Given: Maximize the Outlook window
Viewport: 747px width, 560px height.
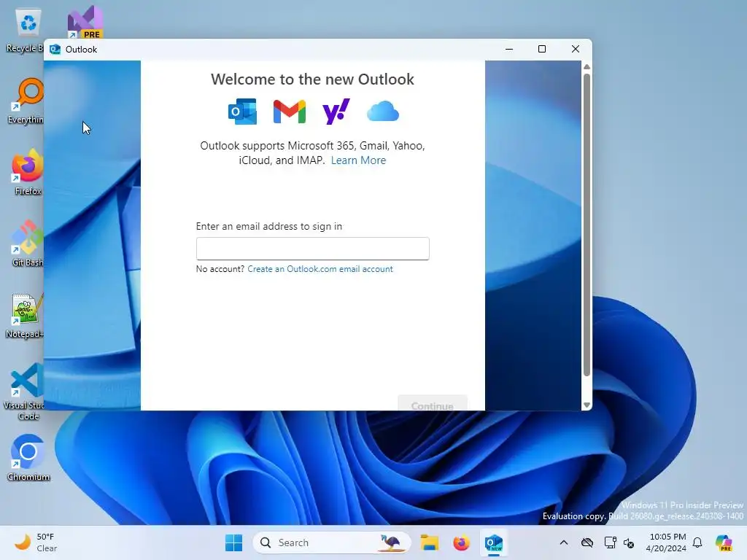Looking at the screenshot, I should [x=542, y=49].
